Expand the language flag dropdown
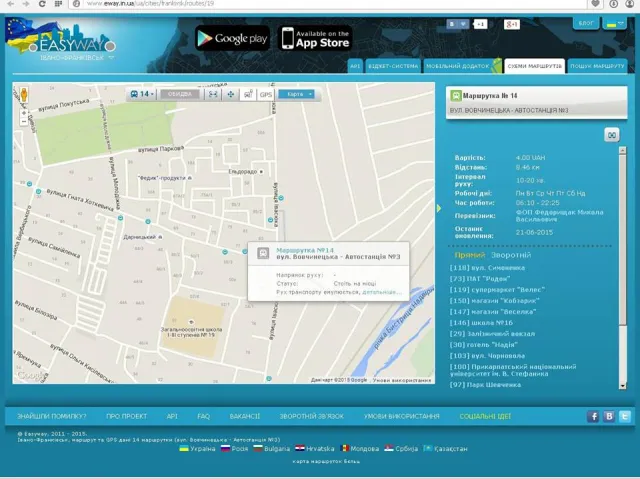 pyautogui.click(x=615, y=24)
